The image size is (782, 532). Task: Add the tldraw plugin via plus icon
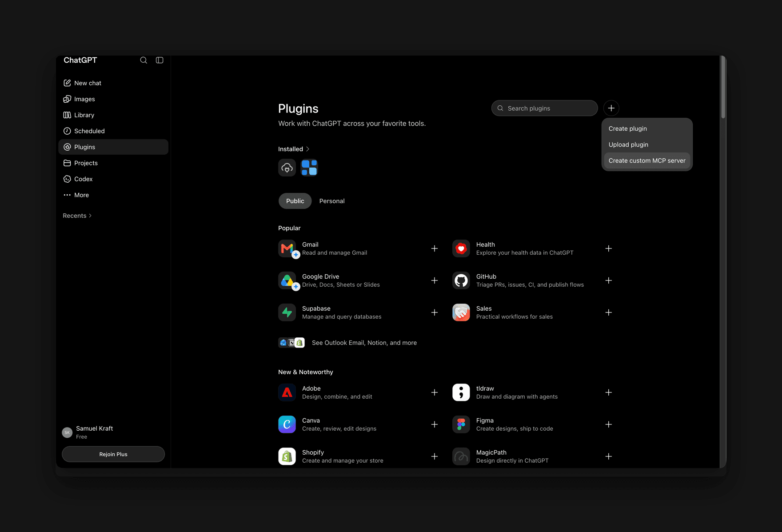tap(609, 392)
